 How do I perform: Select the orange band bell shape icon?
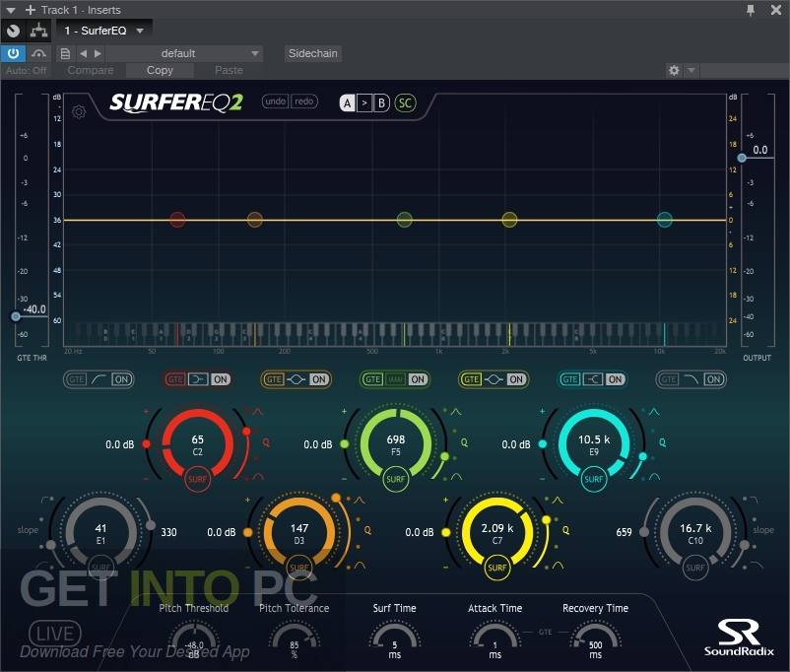click(x=296, y=379)
